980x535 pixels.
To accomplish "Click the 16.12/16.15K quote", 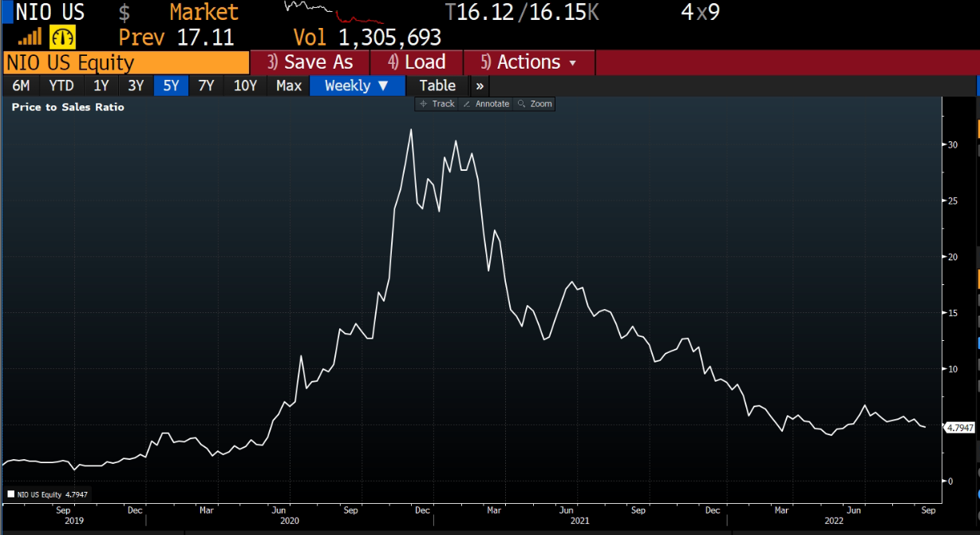I will pos(522,12).
